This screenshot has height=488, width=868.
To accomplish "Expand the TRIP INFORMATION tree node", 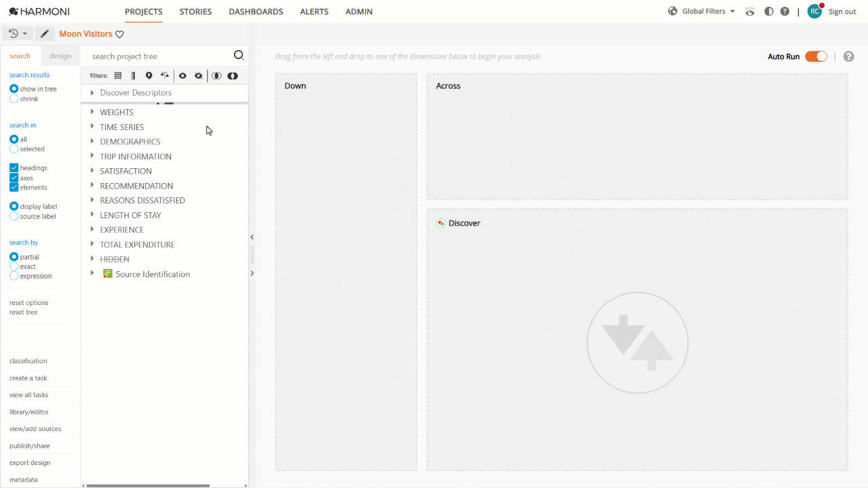I will point(92,156).
